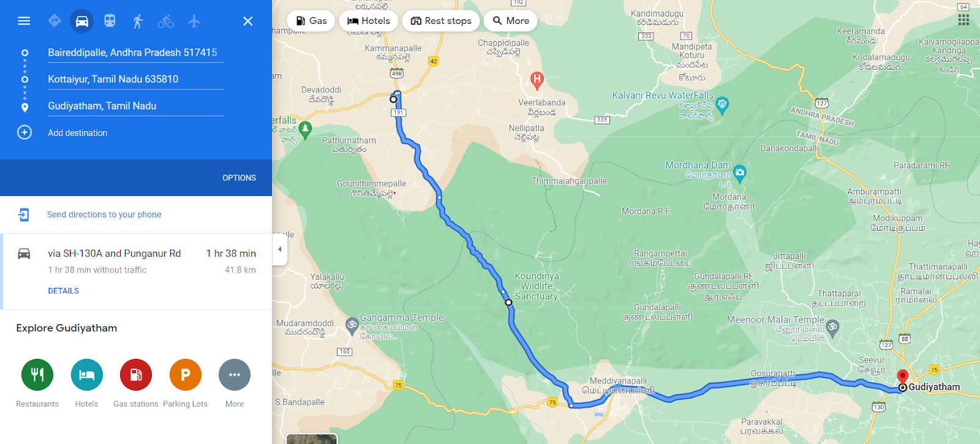Open Google apps grid
This screenshot has width=980, height=444.
click(963, 20)
